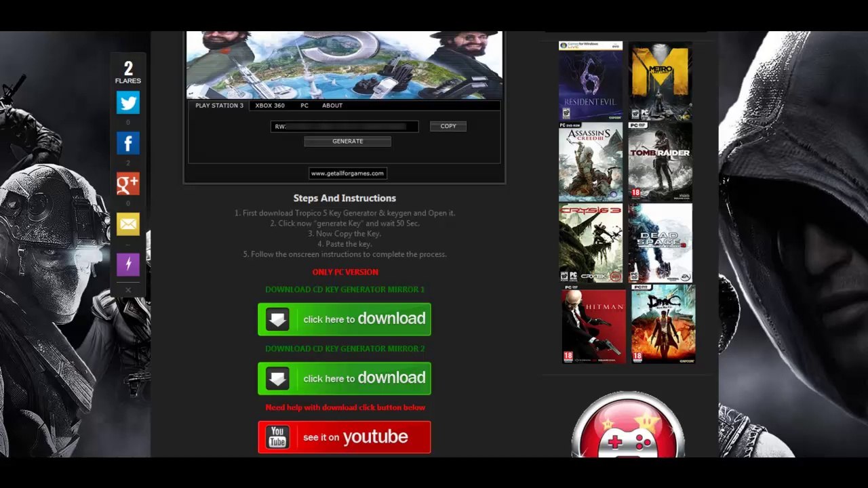
Task: Share the page by email
Action: [x=128, y=224]
